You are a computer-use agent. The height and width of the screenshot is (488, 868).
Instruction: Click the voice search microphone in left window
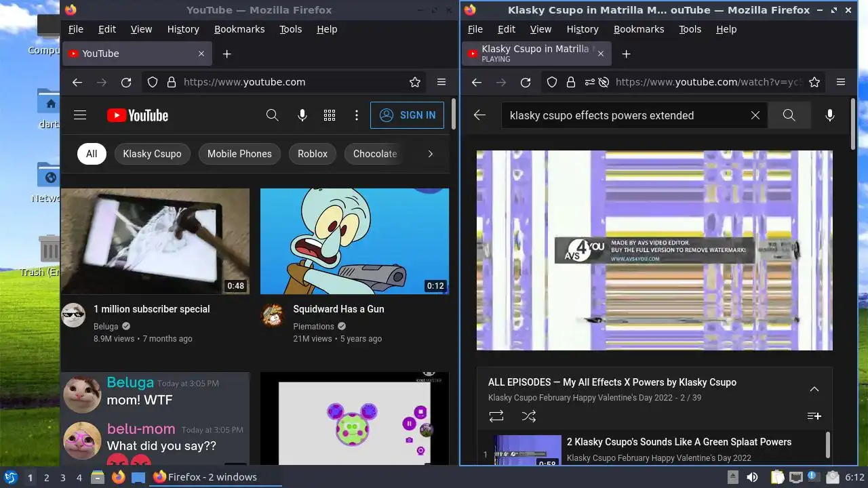pyautogui.click(x=302, y=115)
